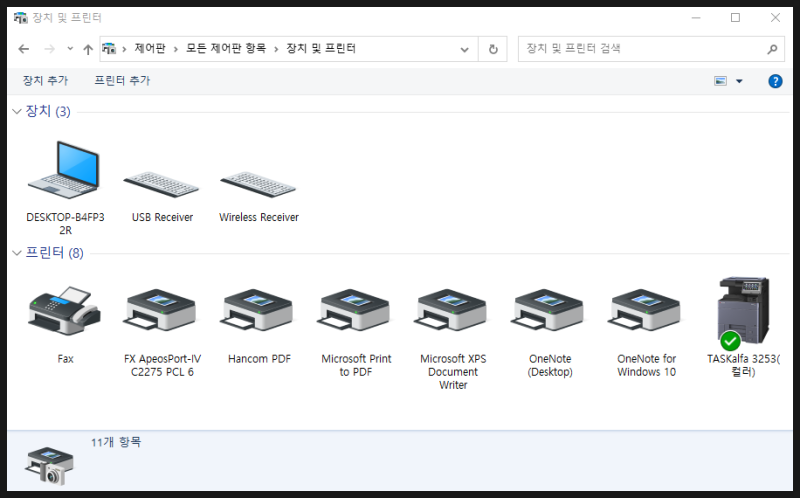Go up one level with up arrow
The image size is (800, 498).
click(88, 49)
